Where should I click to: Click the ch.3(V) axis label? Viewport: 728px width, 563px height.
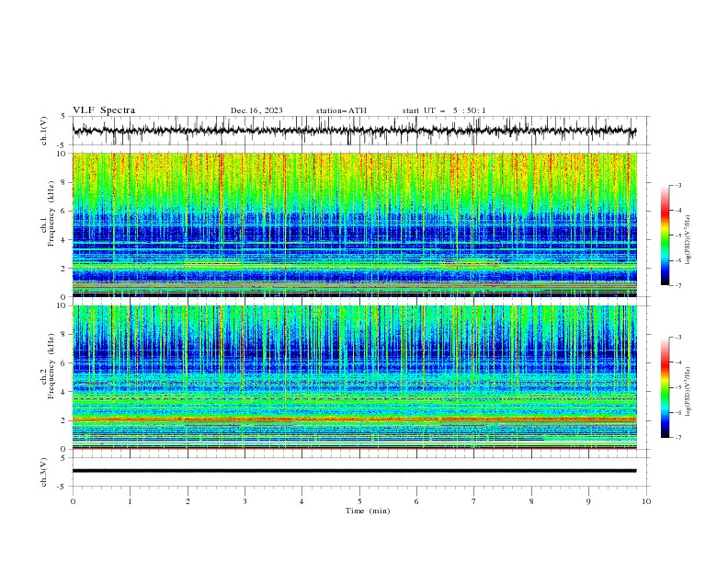pos(44,472)
